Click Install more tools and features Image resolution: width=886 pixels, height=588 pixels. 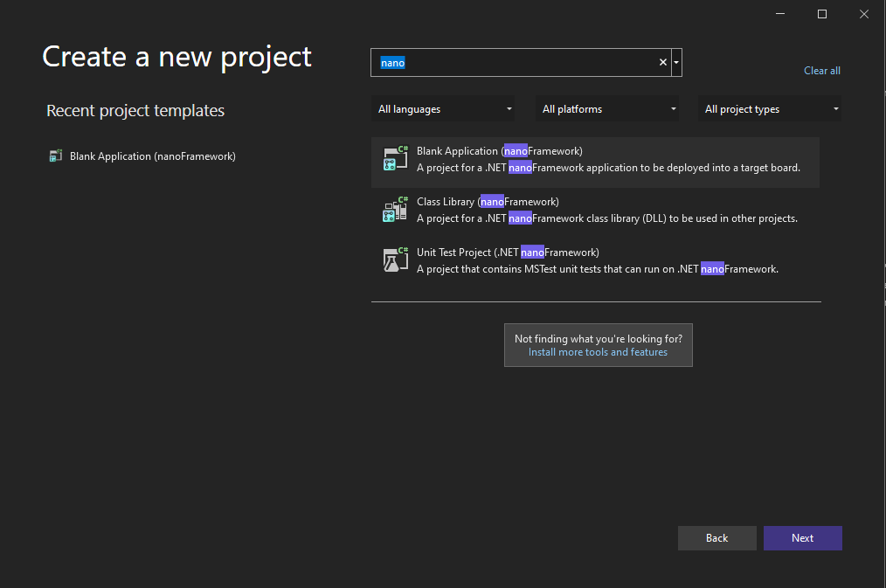[x=598, y=351]
